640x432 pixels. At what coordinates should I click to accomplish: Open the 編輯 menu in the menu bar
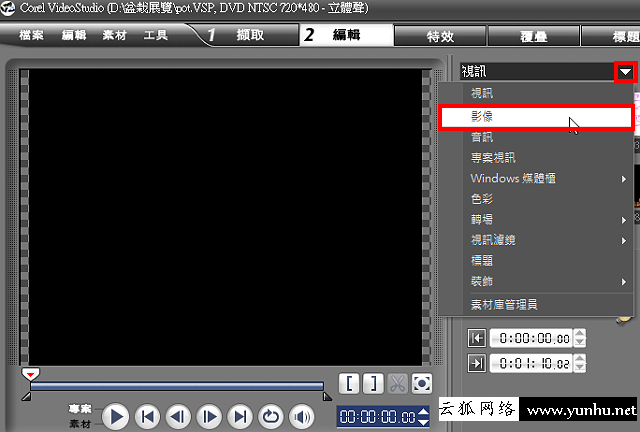click(74, 35)
